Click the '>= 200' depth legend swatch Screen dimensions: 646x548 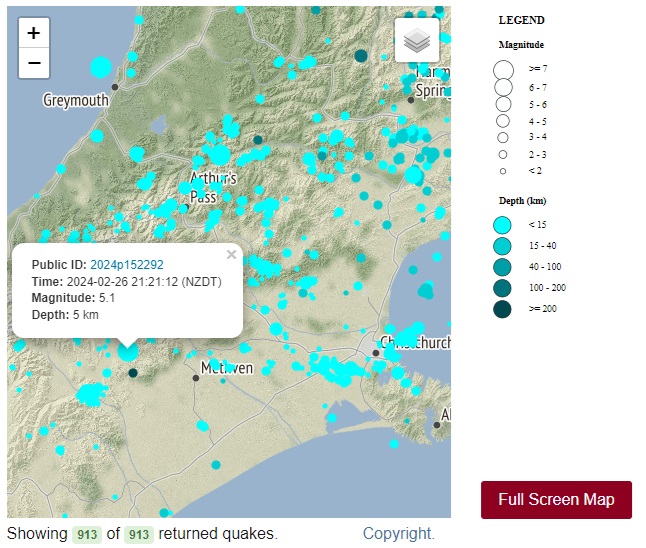pos(502,309)
